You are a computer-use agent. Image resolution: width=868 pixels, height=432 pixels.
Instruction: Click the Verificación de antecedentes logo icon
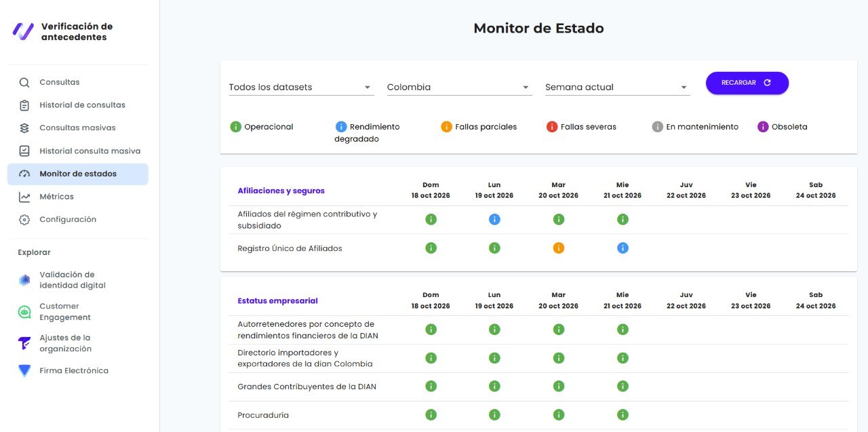tap(23, 31)
